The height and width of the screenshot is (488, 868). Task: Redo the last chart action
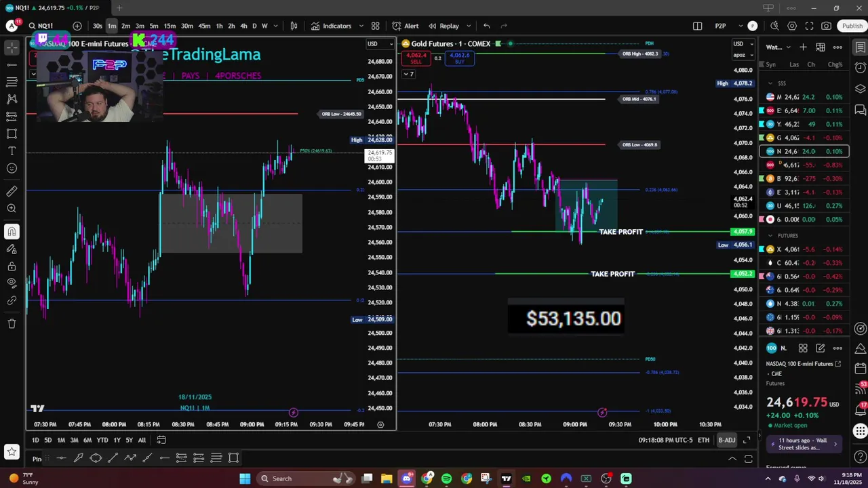click(x=504, y=26)
